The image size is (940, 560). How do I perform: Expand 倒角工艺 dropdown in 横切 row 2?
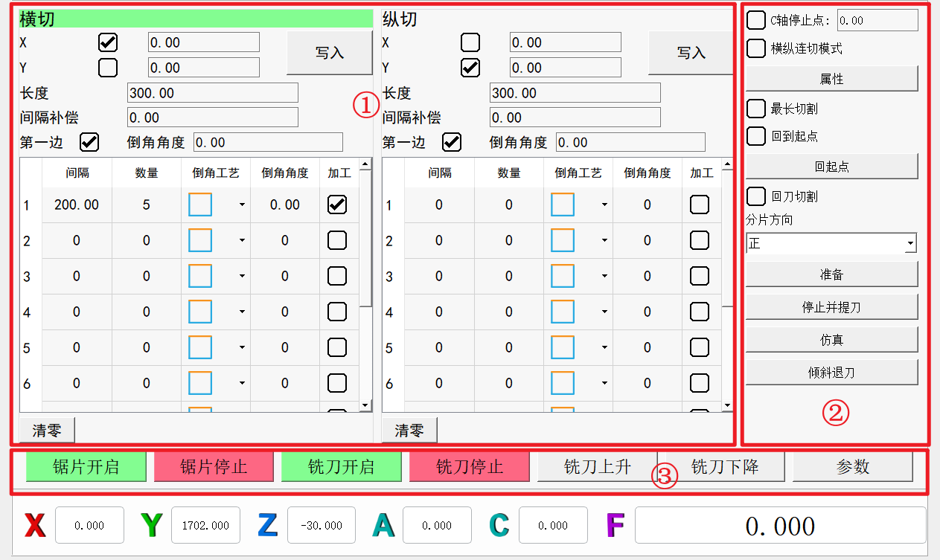(x=242, y=240)
